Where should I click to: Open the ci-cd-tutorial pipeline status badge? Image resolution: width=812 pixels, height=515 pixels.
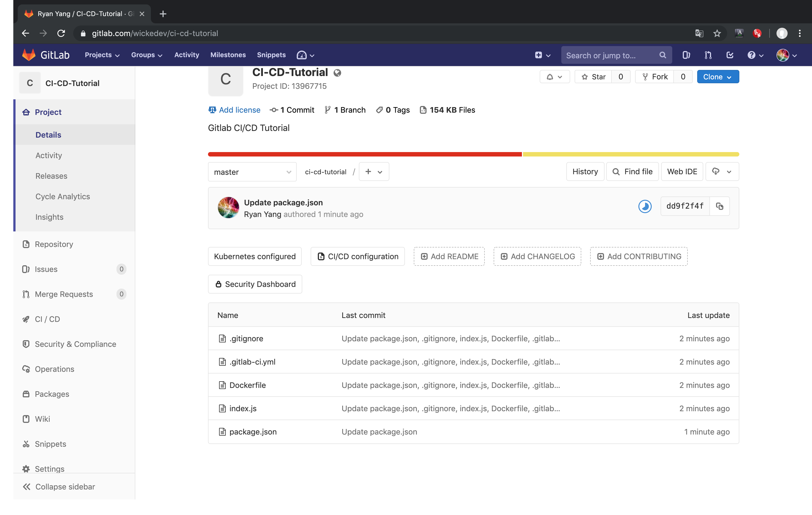[x=645, y=206]
